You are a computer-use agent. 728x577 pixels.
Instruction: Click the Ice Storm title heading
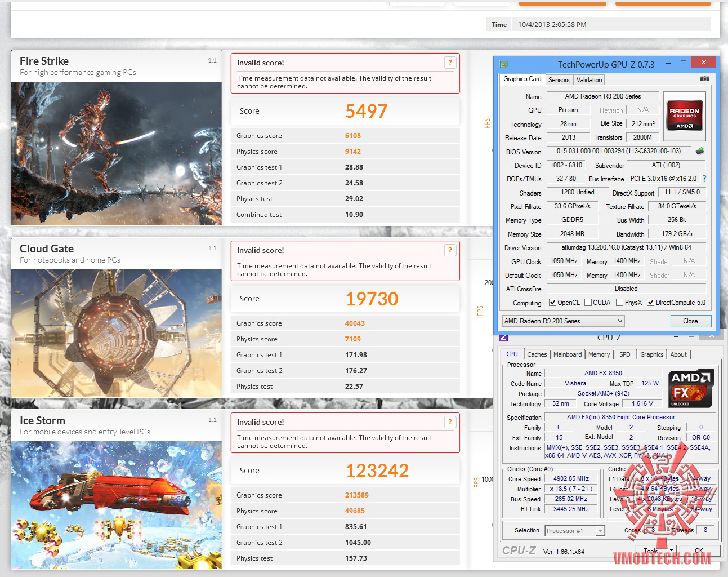tap(42, 420)
